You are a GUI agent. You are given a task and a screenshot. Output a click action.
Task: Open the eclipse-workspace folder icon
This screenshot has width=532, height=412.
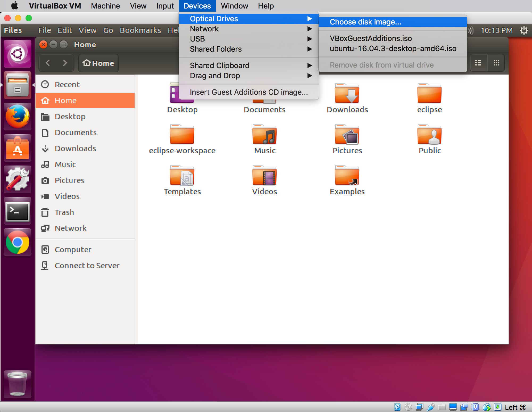[x=182, y=134]
